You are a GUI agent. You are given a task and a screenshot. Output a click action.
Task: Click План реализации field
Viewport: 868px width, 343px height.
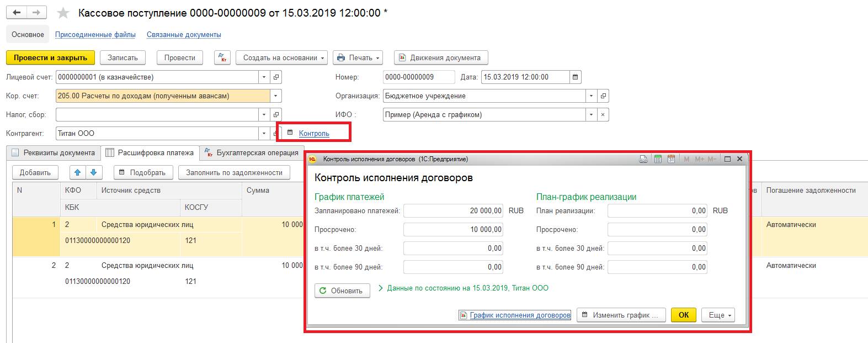point(657,210)
